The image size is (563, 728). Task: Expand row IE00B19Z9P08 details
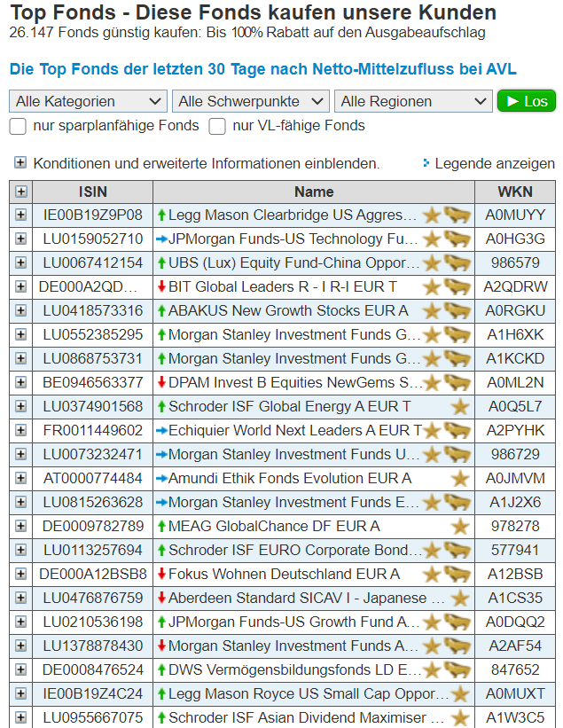21,215
